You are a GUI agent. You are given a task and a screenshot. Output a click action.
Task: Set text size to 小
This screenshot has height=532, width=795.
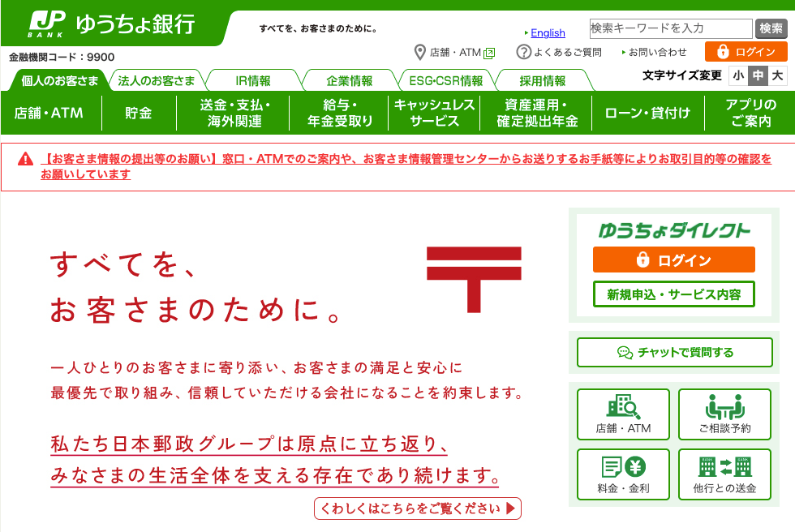(738, 75)
